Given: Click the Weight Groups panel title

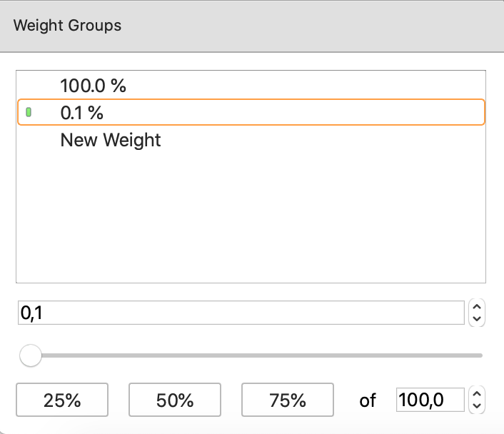Looking at the screenshot, I should [68, 26].
